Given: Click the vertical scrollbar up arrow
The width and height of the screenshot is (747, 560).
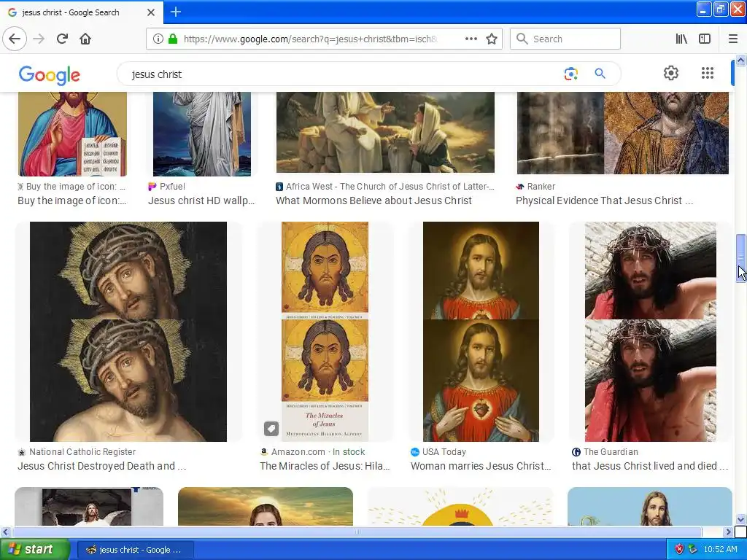Looking at the screenshot, I should [741, 60].
